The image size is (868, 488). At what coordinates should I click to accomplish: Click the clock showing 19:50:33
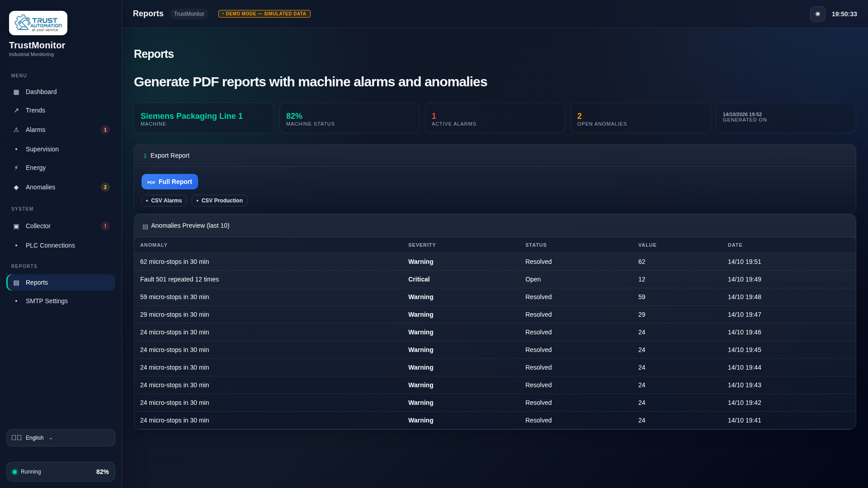[x=844, y=14]
